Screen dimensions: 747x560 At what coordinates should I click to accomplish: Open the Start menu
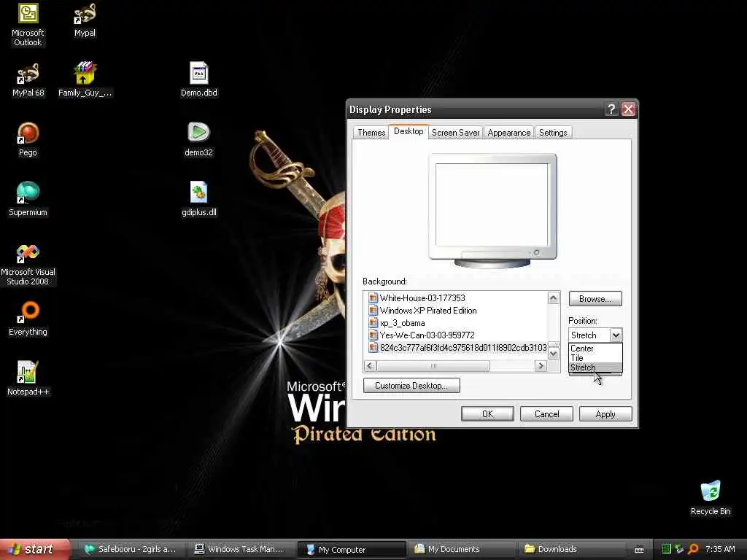click(x=34, y=550)
